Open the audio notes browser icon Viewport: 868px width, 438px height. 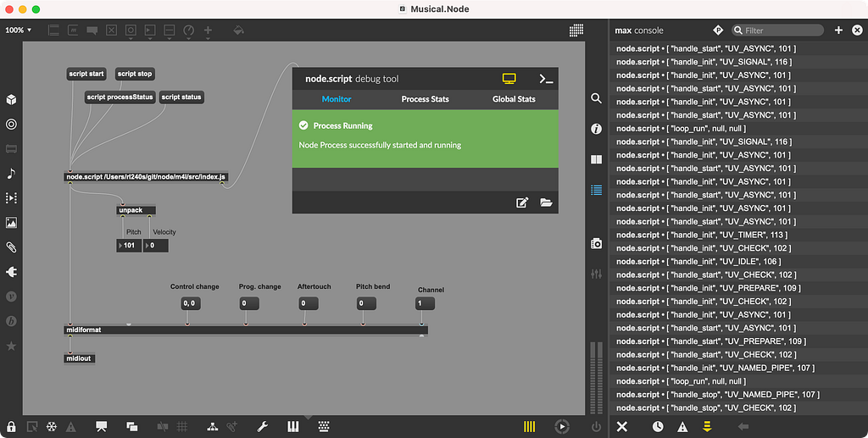[x=11, y=173]
